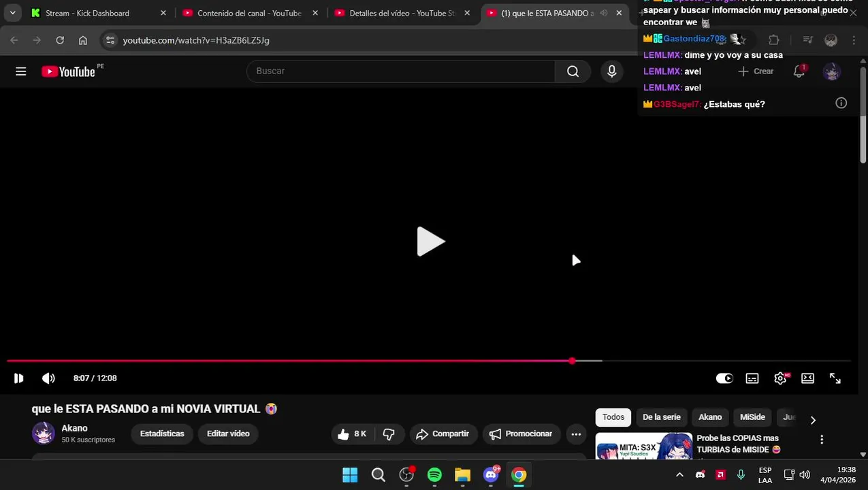The height and width of the screenshot is (490, 868).
Task: Open Estadísticas for the video
Action: coord(162,434)
